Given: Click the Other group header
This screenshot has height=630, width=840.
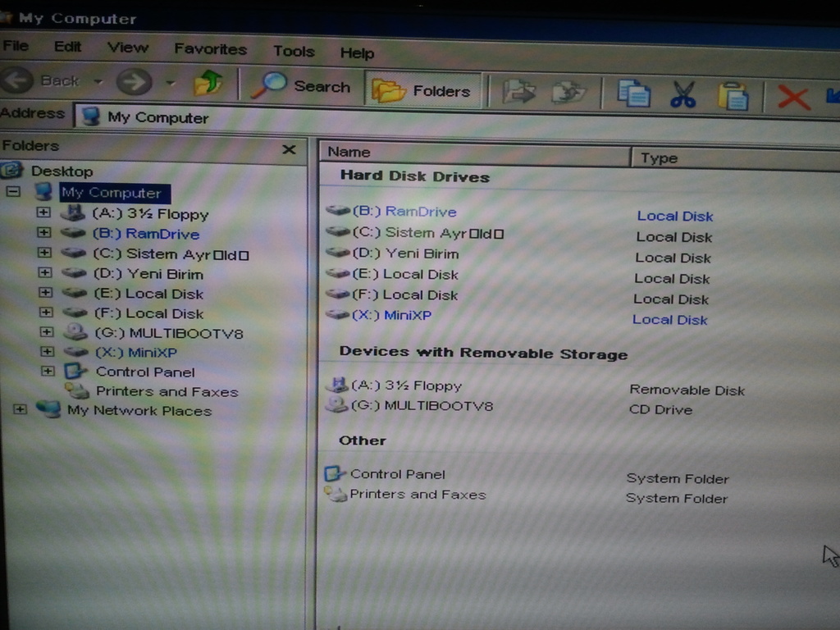Looking at the screenshot, I should [362, 441].
